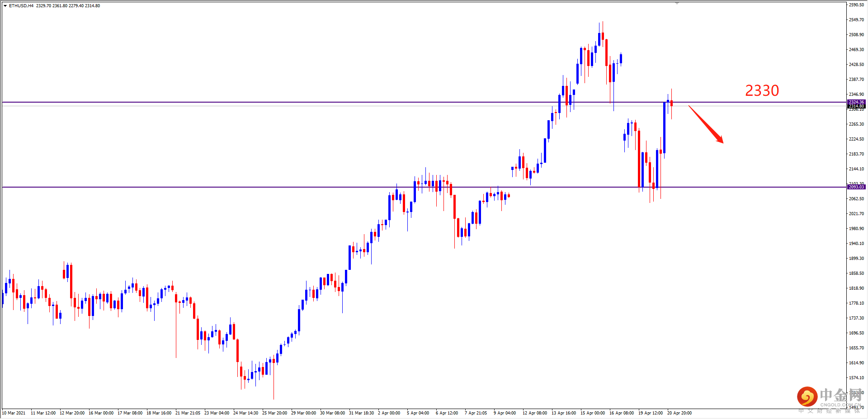Click the 21 Mar 21:05 time label
The height and width of the screenshot is (419, 868).
click(188, 413)
